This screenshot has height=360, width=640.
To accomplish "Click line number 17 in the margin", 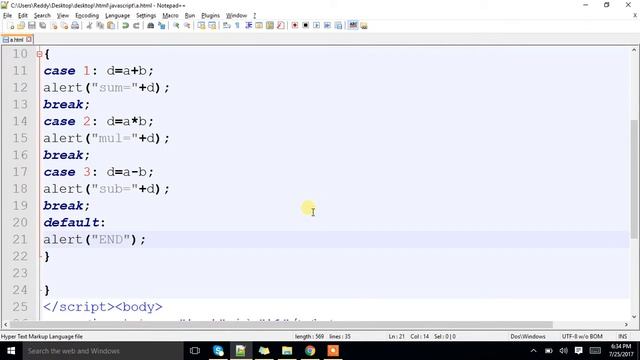I will 20,172.
